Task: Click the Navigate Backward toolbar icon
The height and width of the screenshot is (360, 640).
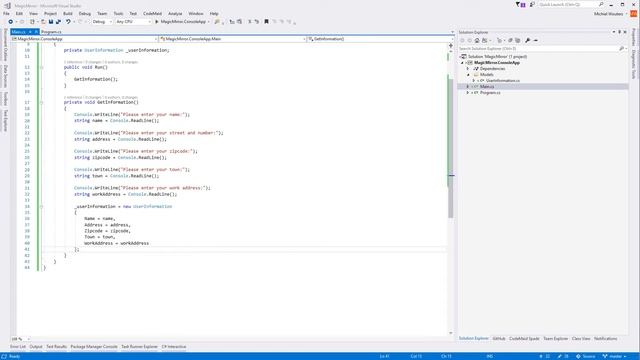Action: coord(11,22)
